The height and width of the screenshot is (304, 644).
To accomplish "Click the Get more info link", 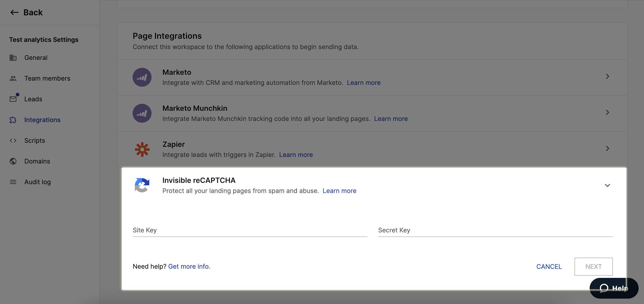I will point(189,266).
